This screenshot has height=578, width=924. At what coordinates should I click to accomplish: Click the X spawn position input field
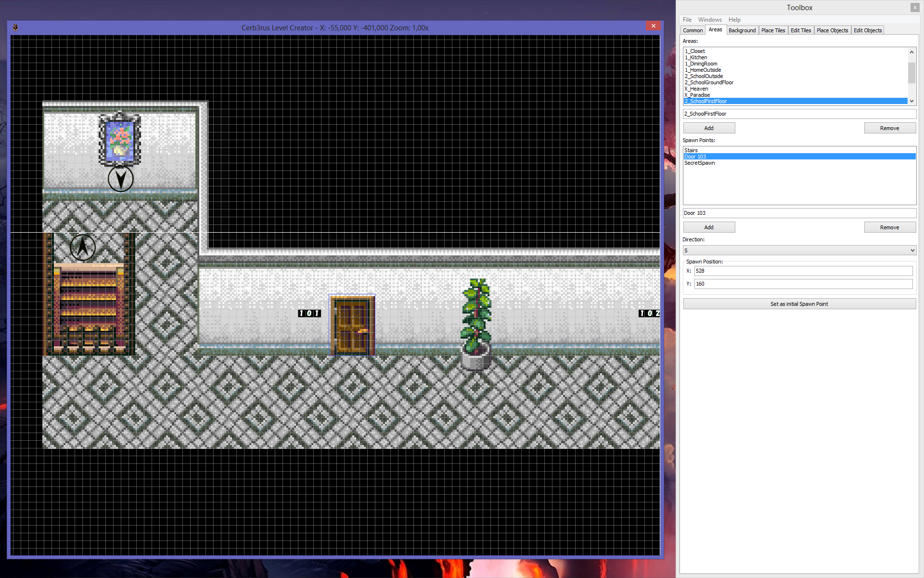point(803,271)
